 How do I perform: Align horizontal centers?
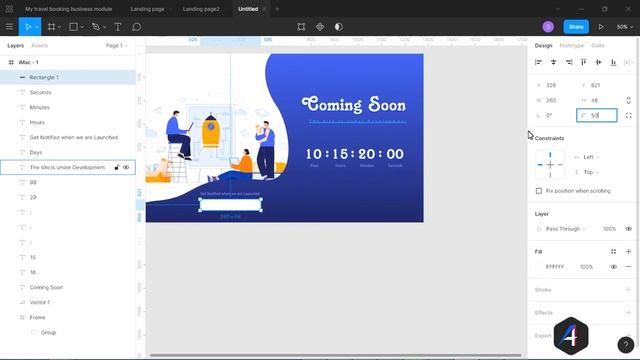click(x=553, y=62)
